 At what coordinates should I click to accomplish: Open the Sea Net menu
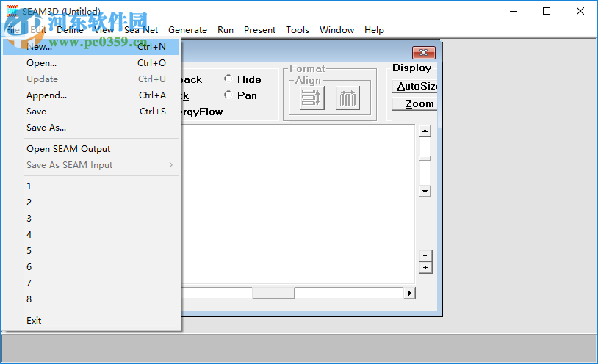(141, 30)
